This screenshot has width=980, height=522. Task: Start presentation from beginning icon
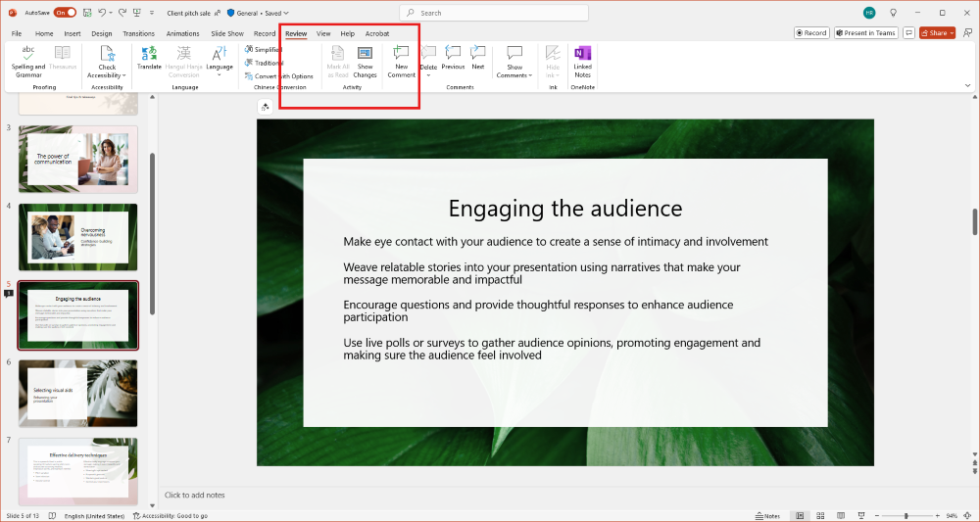137,13
